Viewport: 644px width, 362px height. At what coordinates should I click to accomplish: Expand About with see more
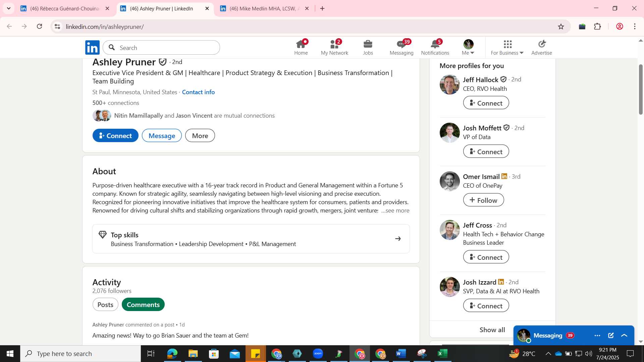tap(395, 210)
